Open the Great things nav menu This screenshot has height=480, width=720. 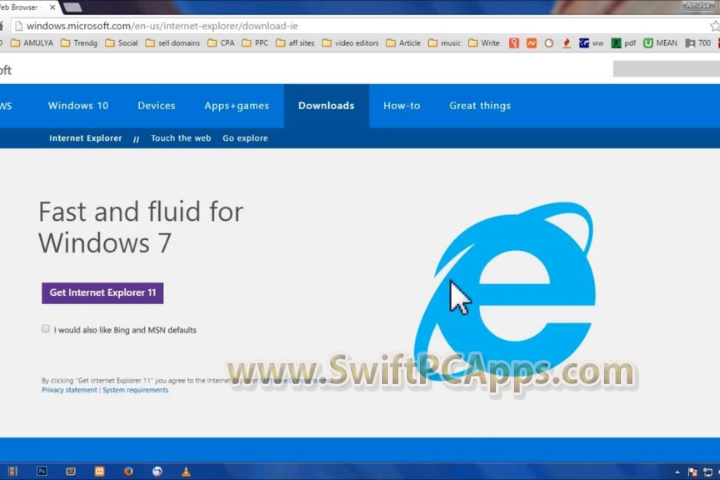coord(480,106)
